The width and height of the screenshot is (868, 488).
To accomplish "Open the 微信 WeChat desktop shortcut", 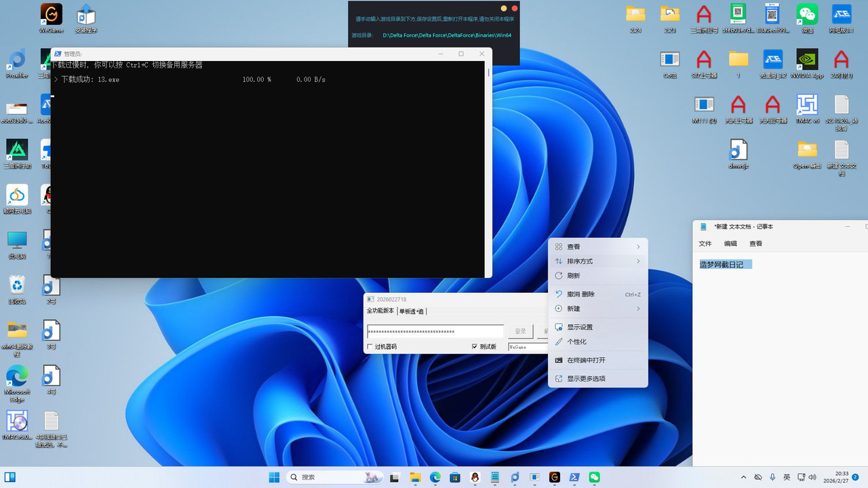I will click(x=807, y=18).
